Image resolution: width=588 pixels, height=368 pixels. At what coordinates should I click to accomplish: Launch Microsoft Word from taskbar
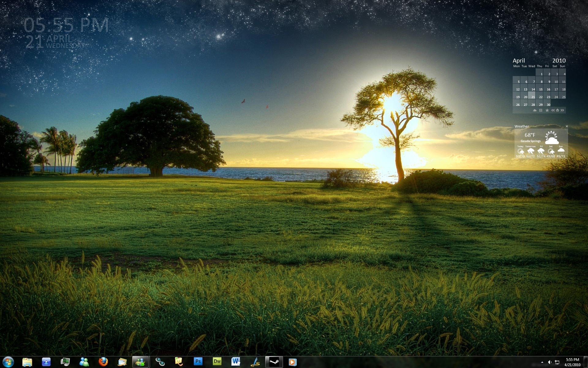[236, 362]
